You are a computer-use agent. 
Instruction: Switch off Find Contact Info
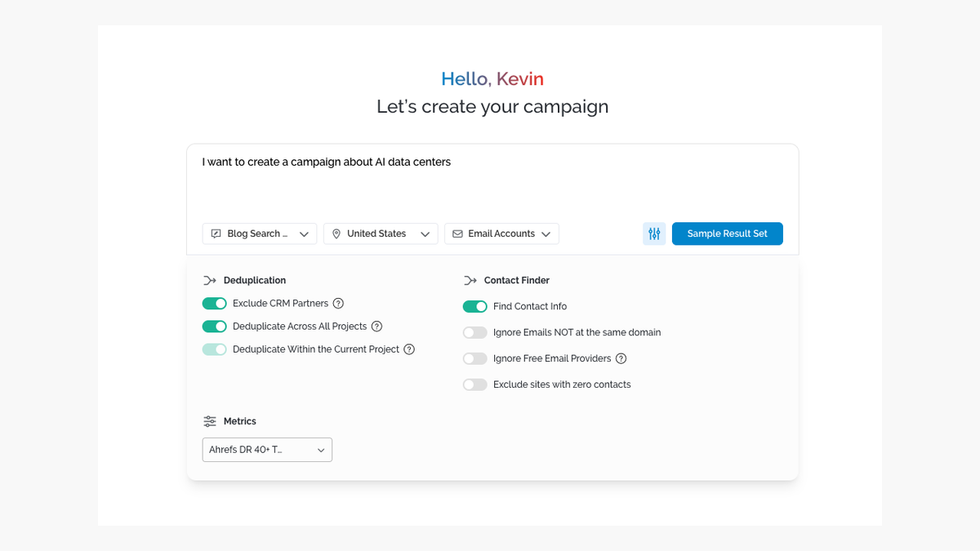[x=475, y=307]
